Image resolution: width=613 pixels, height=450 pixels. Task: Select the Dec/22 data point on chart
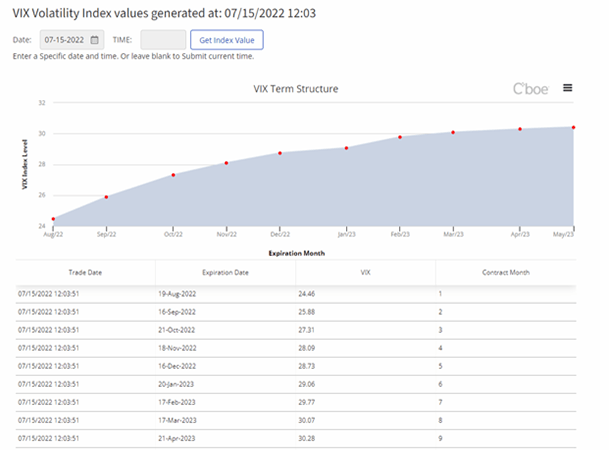click(280, 153)
